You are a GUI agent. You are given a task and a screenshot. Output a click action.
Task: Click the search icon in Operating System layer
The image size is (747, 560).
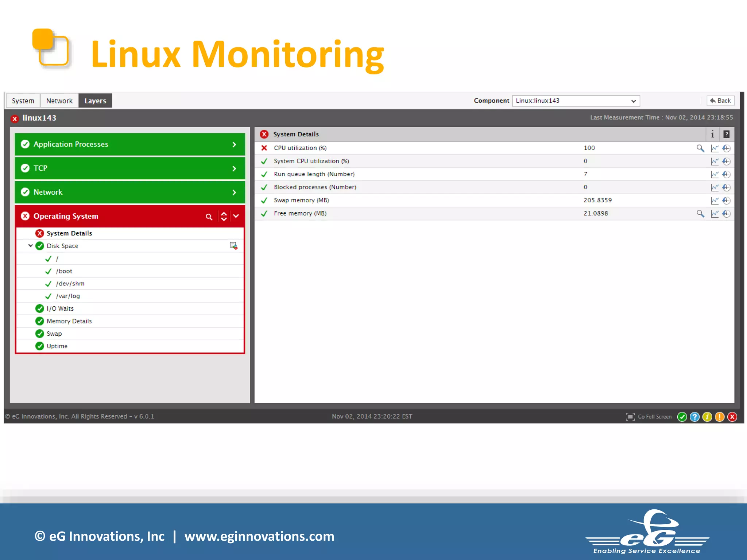coord(209,217)
